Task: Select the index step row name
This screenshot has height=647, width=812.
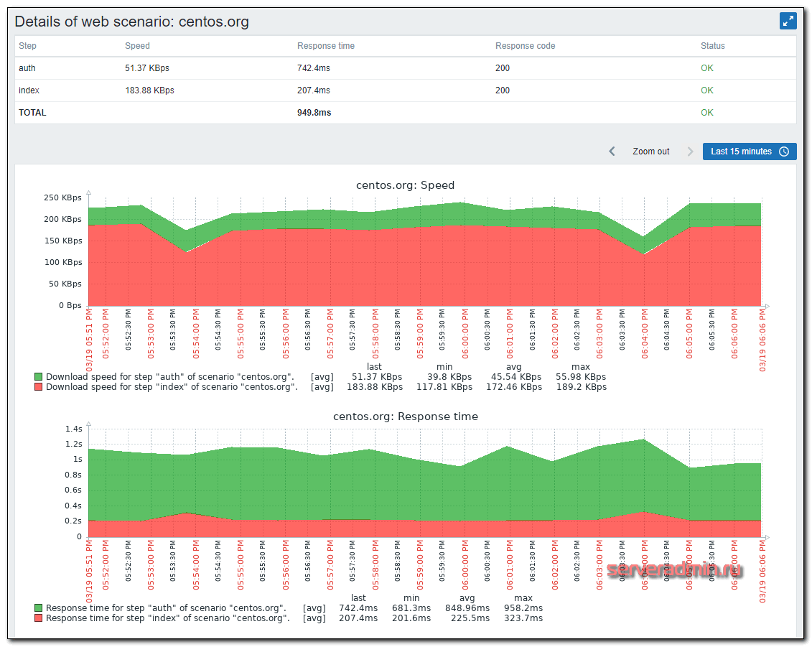Action: click(x=29, y=90)
